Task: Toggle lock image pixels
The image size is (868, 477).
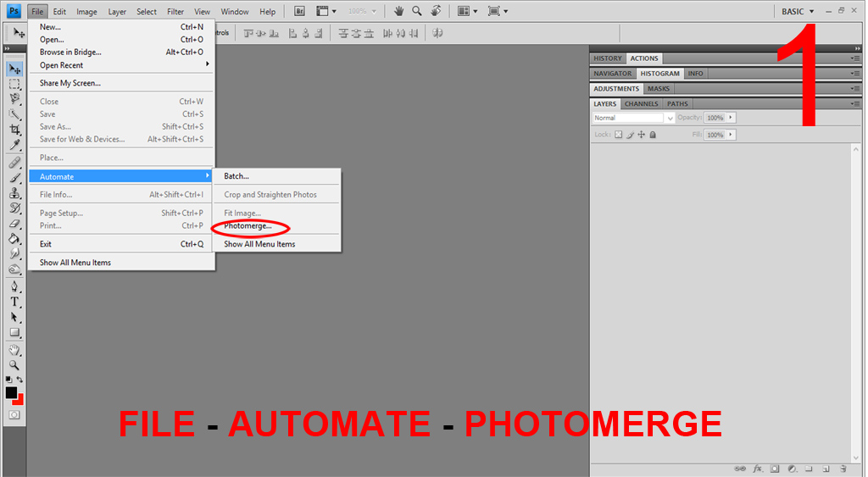Action: (630, 135)
